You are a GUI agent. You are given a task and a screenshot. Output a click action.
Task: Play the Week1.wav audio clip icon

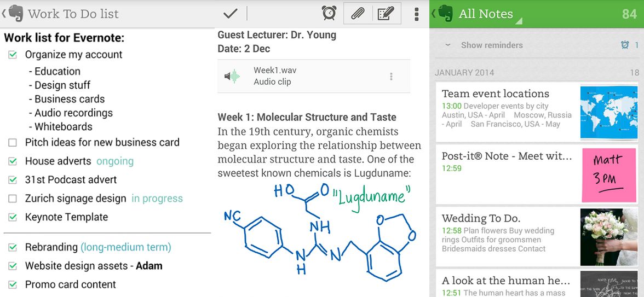tap(232, 77)
